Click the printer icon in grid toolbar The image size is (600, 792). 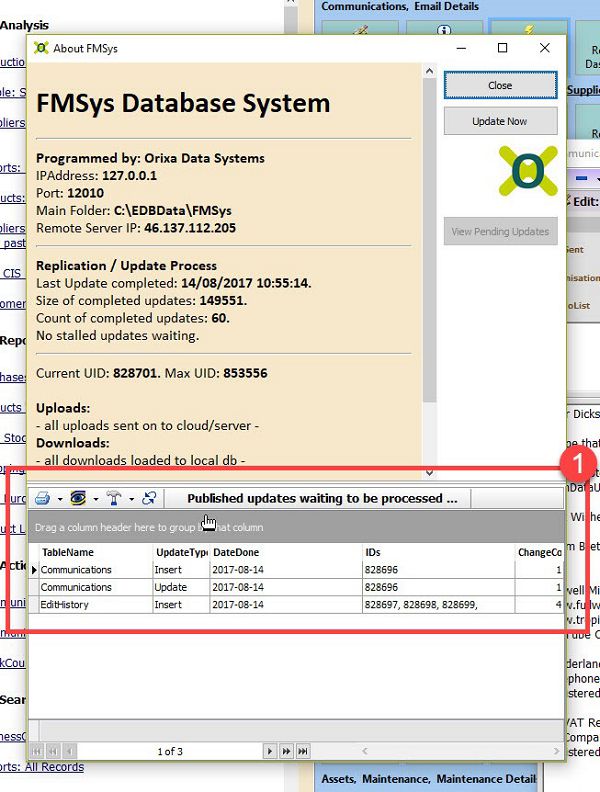(x=43, y=499)
